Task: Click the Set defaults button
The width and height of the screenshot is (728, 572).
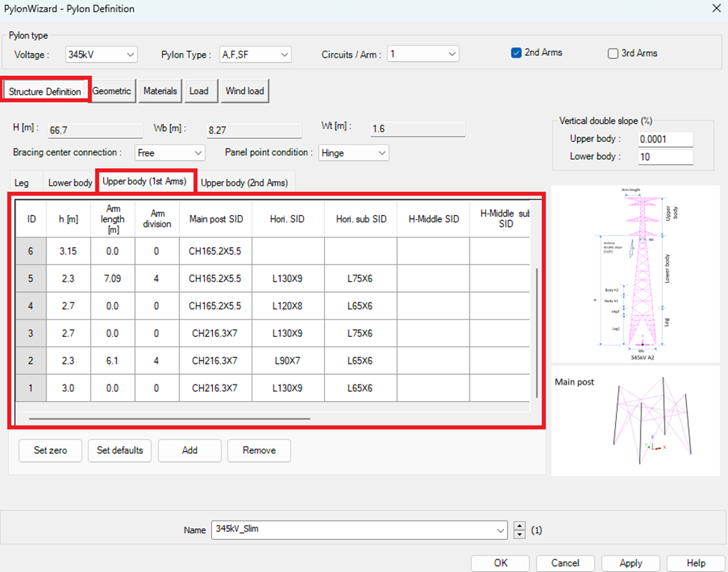Action: tap(119, 450)
